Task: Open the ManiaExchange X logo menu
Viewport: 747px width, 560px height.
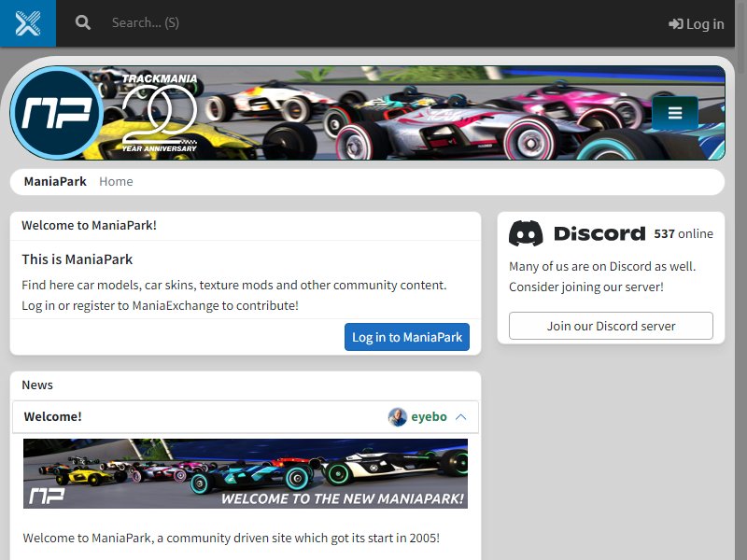Action: pyautogui.click(x=28, y=23)
